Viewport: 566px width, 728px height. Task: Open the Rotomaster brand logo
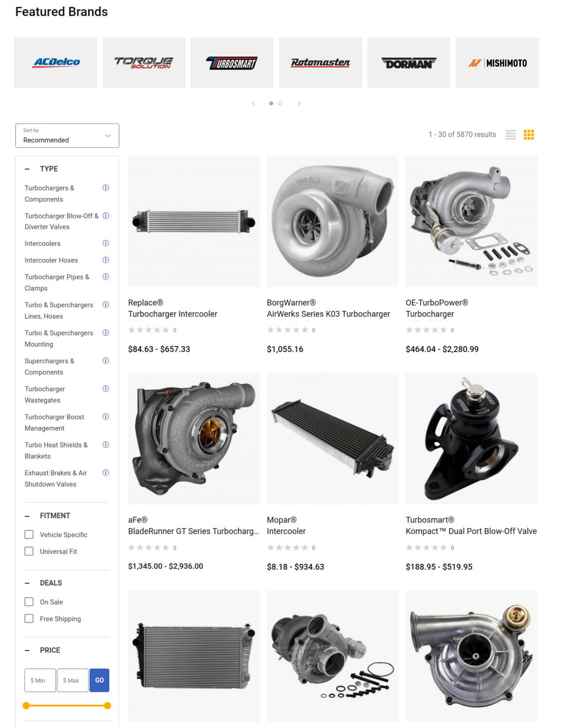tap(320, 63)
